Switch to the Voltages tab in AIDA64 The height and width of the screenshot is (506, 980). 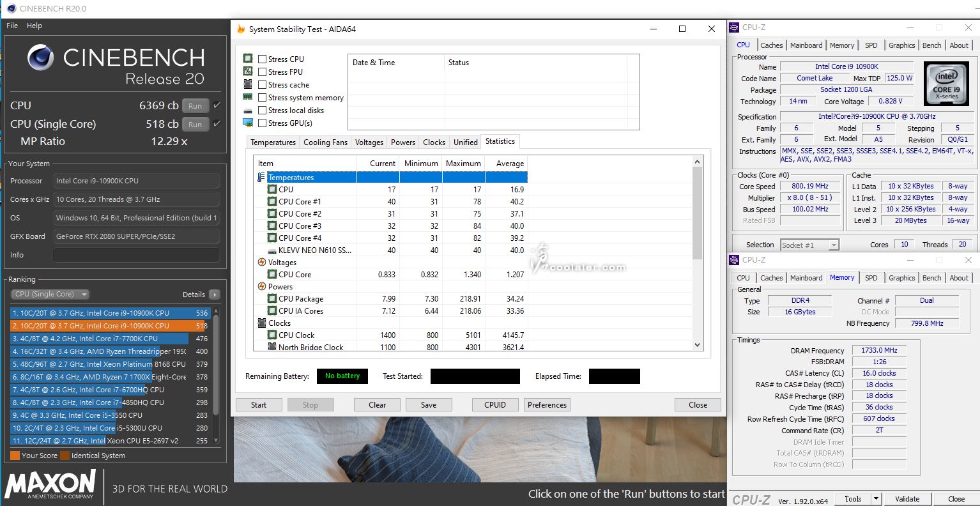coord(369,142)
